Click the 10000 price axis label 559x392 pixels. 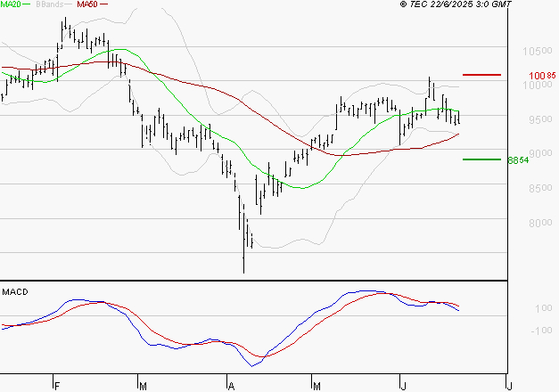538,86
